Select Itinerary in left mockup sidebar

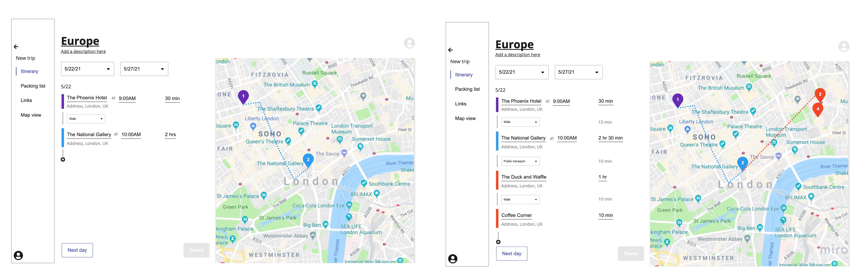coord(29,71)
